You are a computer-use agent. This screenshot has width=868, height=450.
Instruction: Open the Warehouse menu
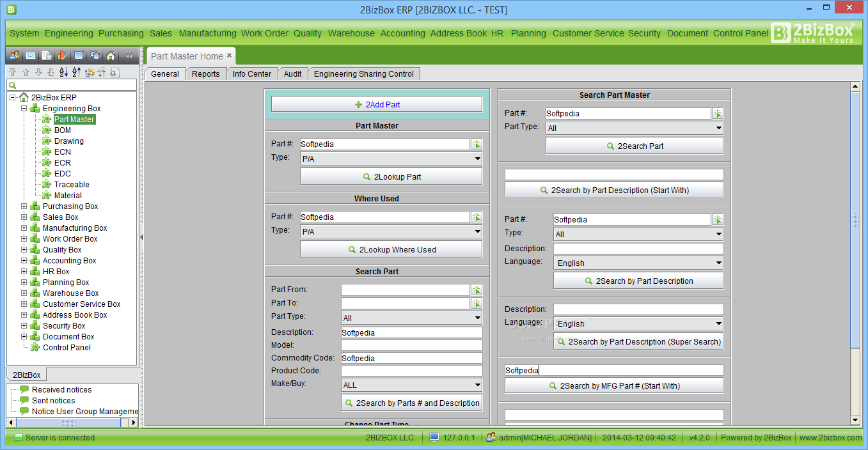351,33
